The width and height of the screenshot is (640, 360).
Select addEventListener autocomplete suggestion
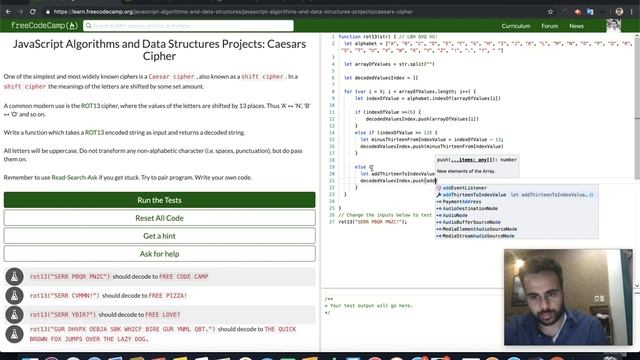(x=517, y=188)
